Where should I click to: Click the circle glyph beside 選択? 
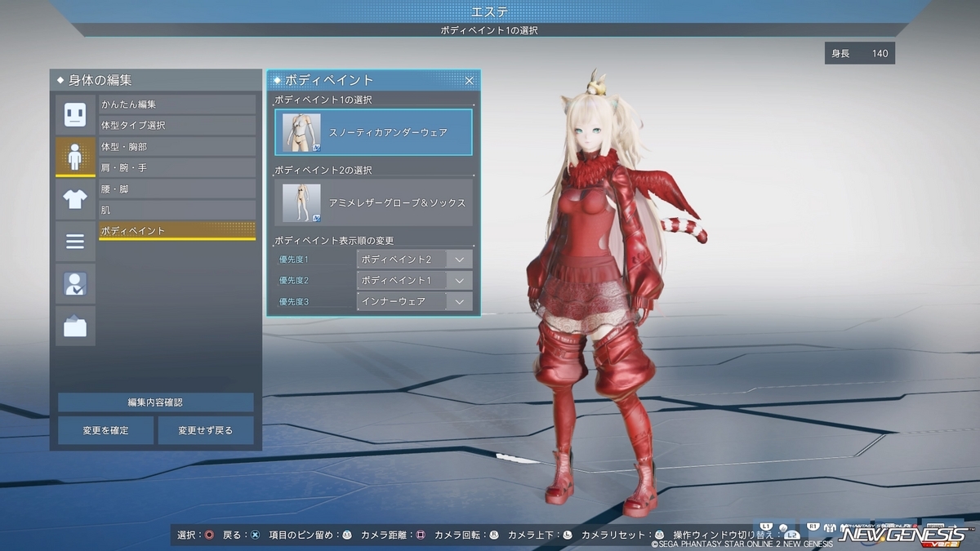(x=210, y=535)
